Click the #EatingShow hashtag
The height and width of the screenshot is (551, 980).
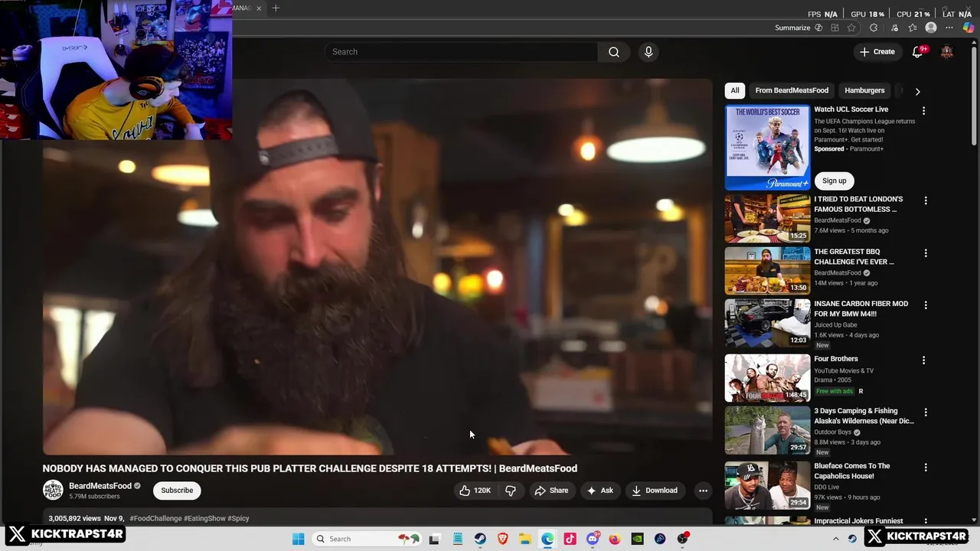204,519
